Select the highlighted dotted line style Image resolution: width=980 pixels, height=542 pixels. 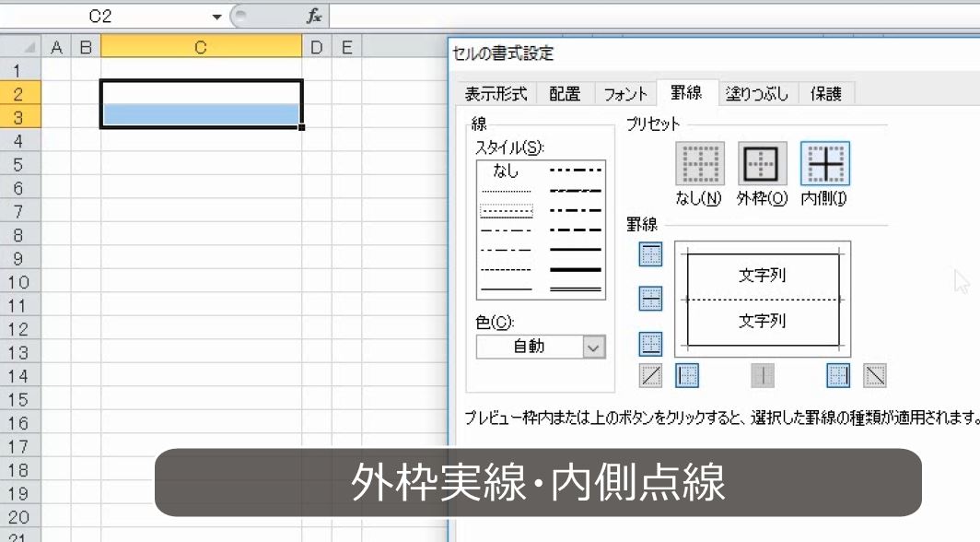[507, 211]
